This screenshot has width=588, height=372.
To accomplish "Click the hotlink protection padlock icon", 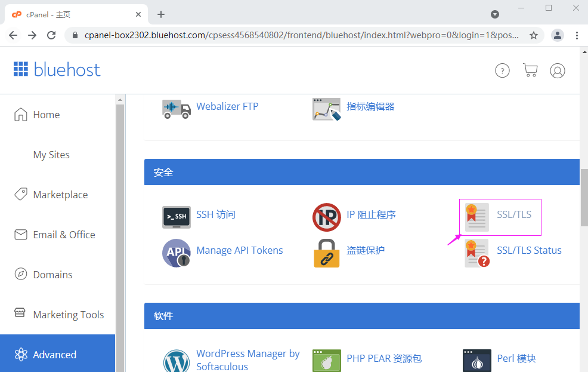I will click(x=327, y=253).
